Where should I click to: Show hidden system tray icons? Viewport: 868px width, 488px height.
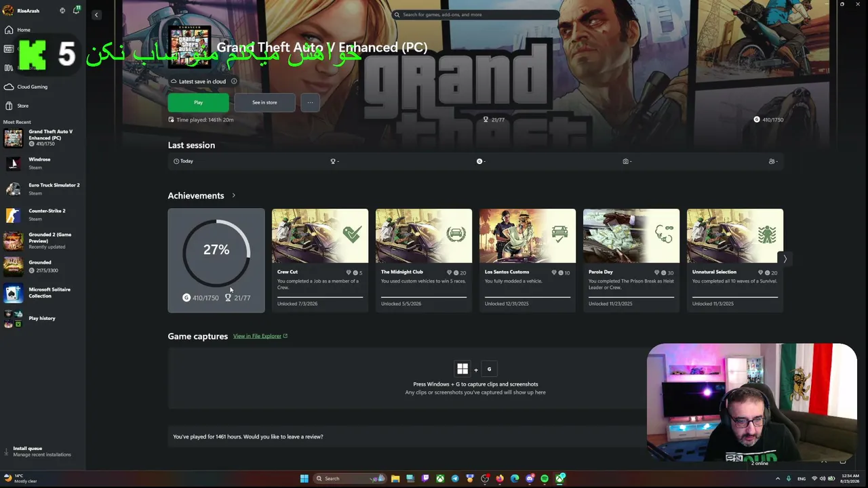(777, 479)
